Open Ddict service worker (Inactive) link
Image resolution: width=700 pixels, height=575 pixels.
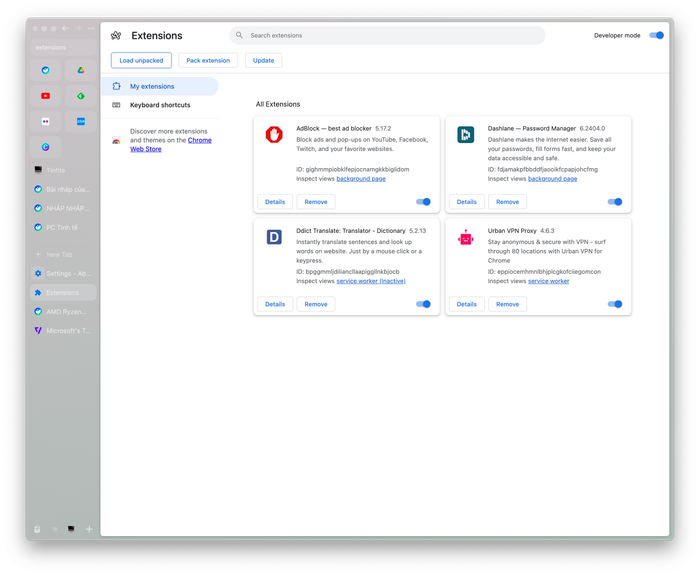371,281
